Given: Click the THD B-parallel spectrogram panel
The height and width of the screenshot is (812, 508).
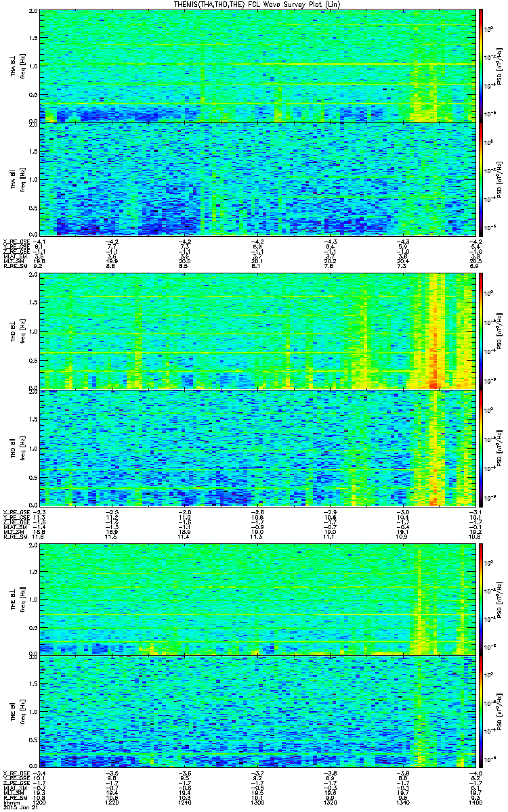Looking at the screenshot, I should pyautogui.click(x=257, y=448).
